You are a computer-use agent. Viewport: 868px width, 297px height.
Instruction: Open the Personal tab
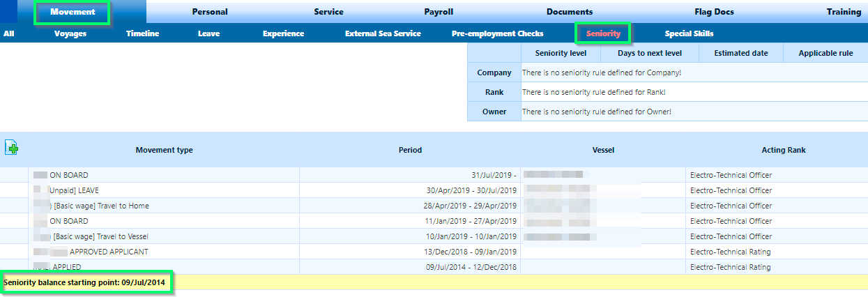210,12
